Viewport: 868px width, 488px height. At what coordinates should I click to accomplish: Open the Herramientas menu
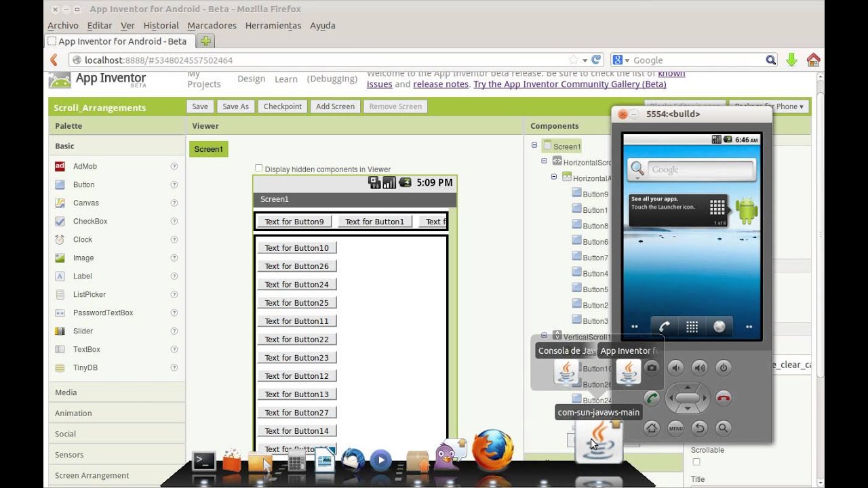(x=273, y=25)
